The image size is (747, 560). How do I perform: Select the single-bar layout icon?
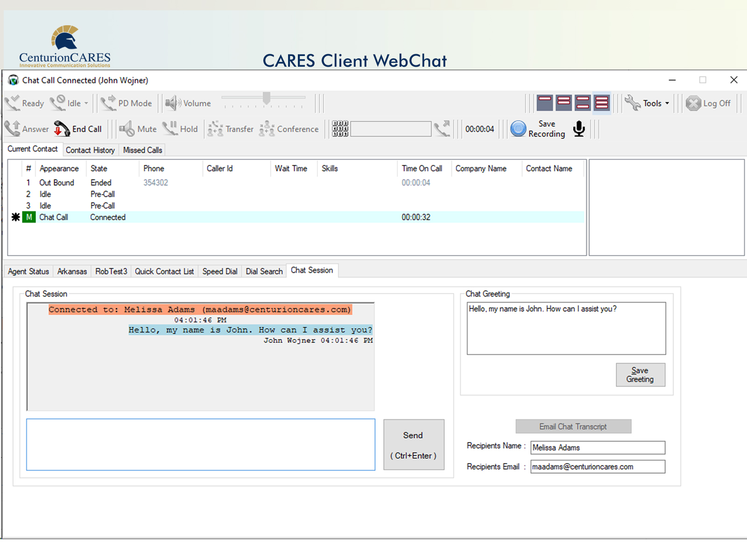545,103
